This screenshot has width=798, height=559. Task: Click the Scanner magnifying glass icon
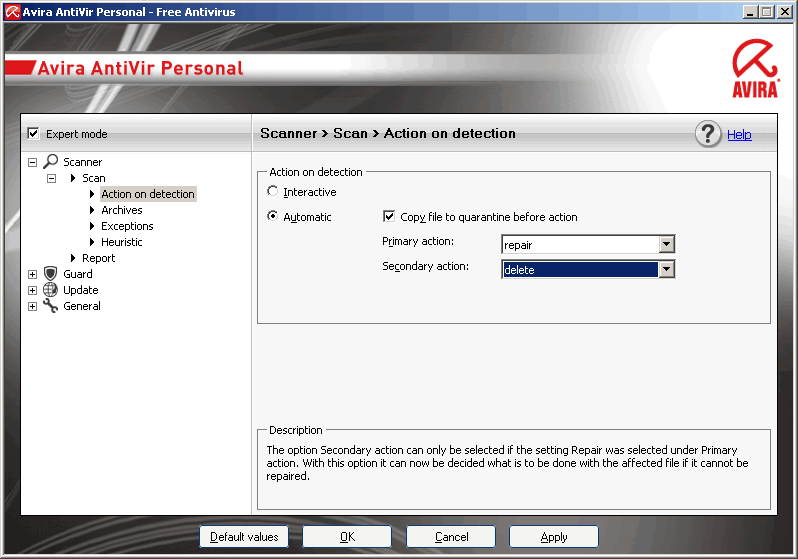coord(51,162)
